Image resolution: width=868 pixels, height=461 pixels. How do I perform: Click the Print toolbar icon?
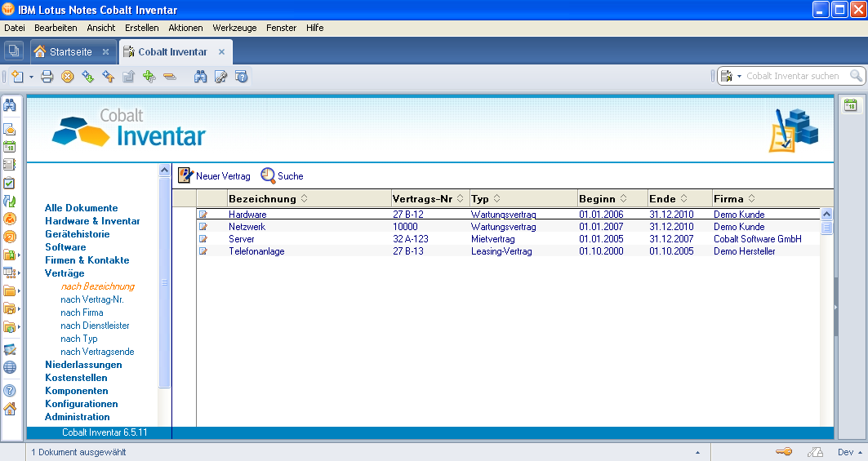pyautogui.click(x=47, y=77)
